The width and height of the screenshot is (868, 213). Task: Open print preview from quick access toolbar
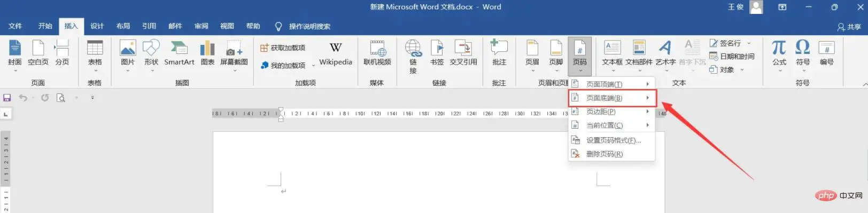click(x=61, y=98)
